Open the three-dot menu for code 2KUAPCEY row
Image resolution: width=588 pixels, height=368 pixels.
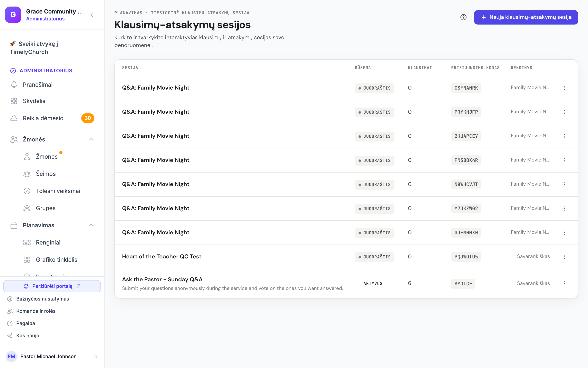point(565,136)
